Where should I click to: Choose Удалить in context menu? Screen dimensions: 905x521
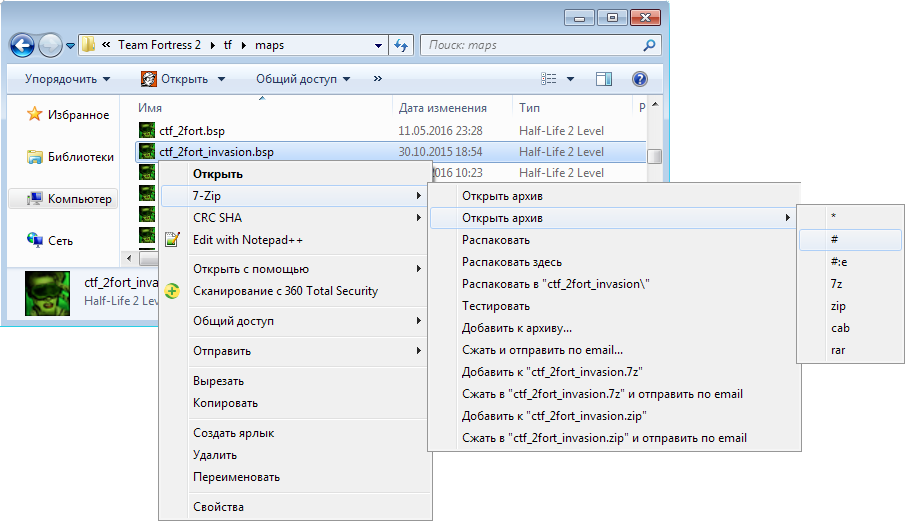tap(294, 455)
